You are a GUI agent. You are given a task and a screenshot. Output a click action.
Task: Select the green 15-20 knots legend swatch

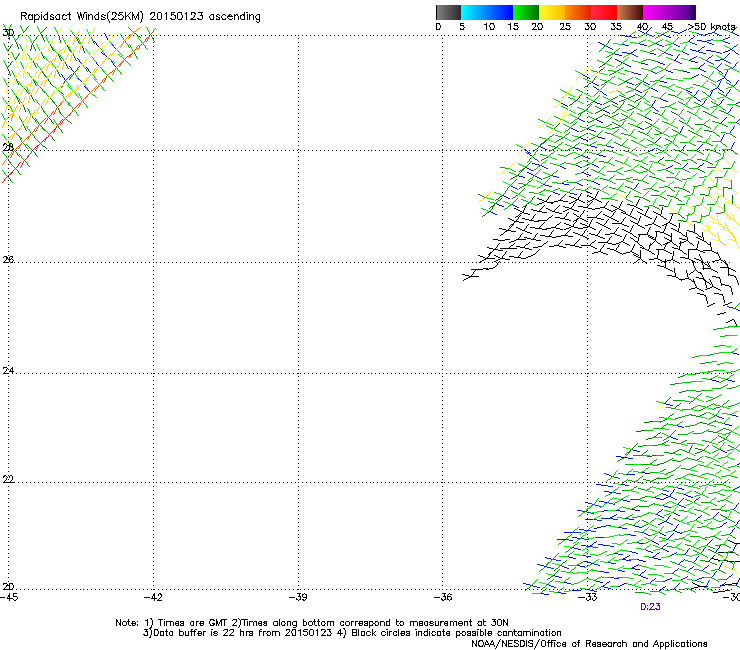pos(526,12)
